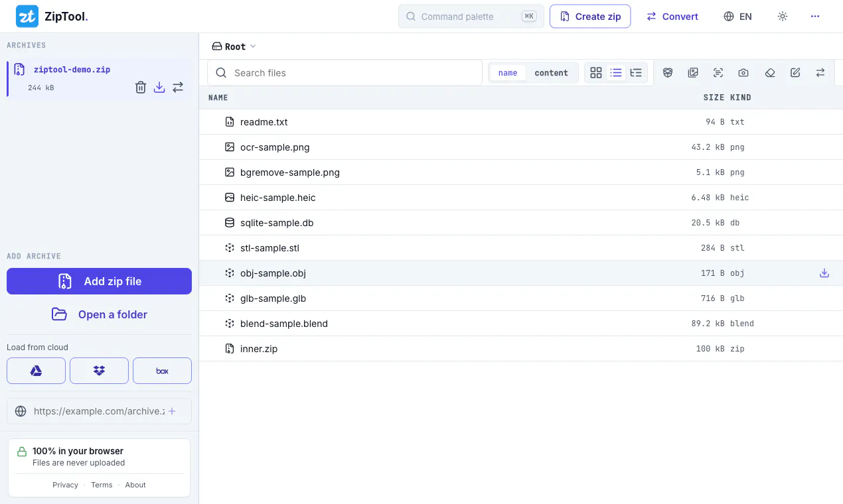Screen dimensions: 843x504
Task: Open the About link
Action: tap(135, 485)
